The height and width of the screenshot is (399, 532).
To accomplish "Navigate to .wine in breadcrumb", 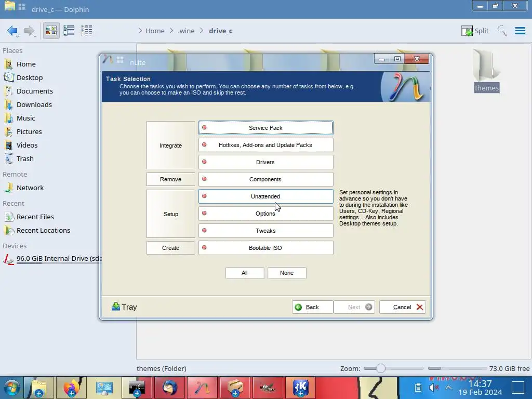I will pos(187,31).
